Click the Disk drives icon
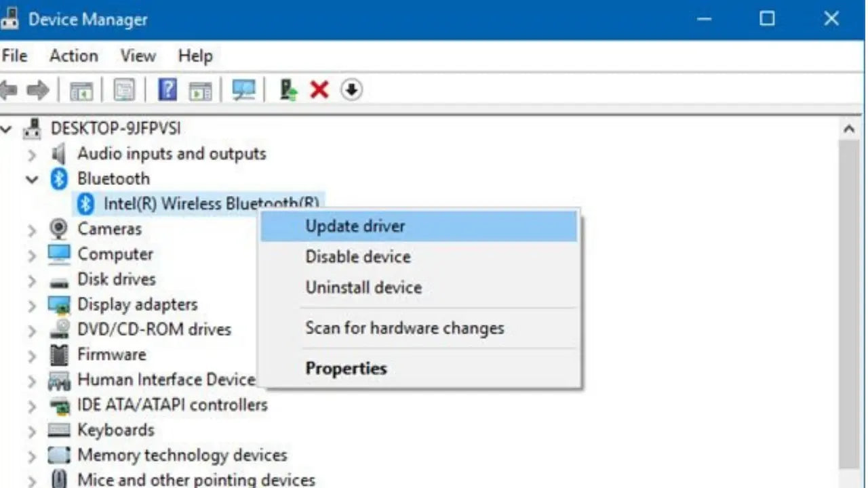The width and height of the screenshot is (868, 488). coord(59,281)
